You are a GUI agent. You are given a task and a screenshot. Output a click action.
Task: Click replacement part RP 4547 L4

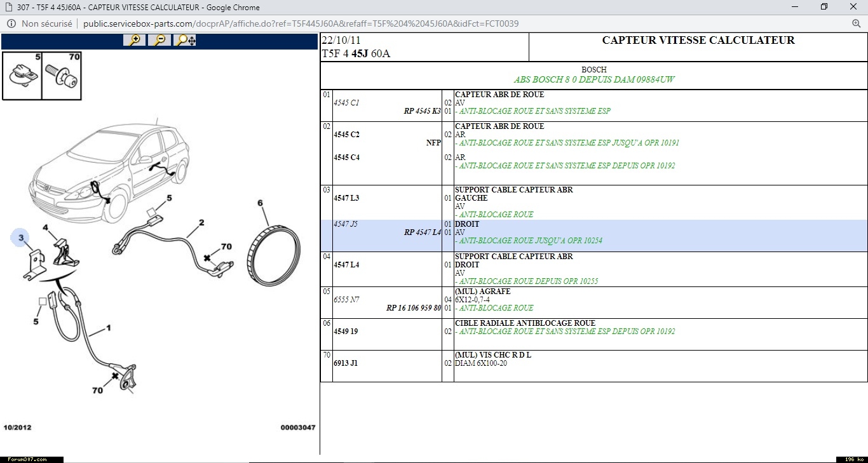click(422, 232)
